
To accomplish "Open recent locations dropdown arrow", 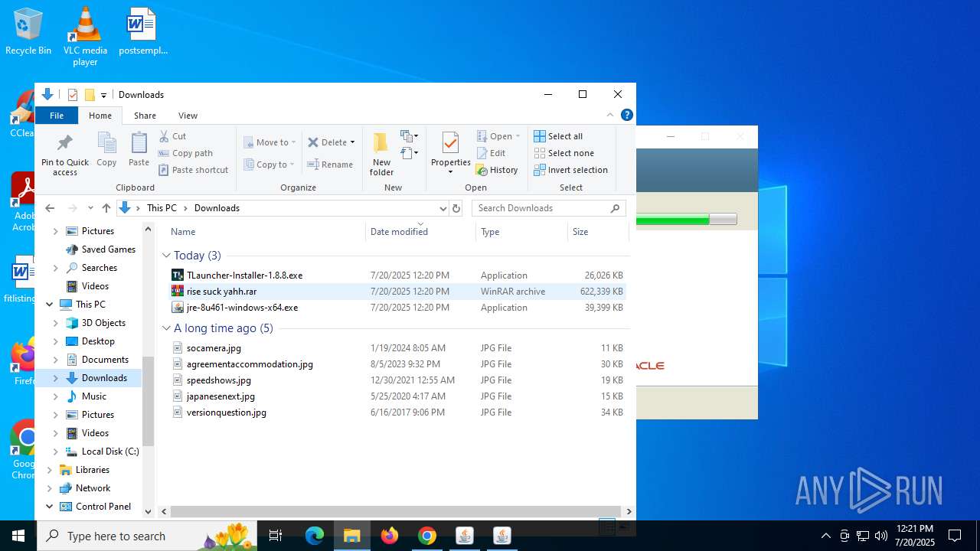I will (90, 208).
